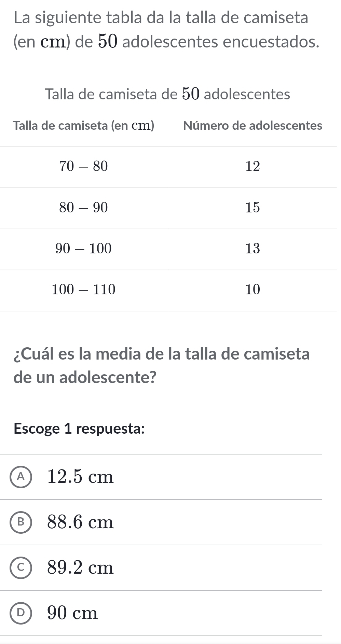
Task: Click the "Número de adolescentes" column header
Action: click(x=253, y=126)
